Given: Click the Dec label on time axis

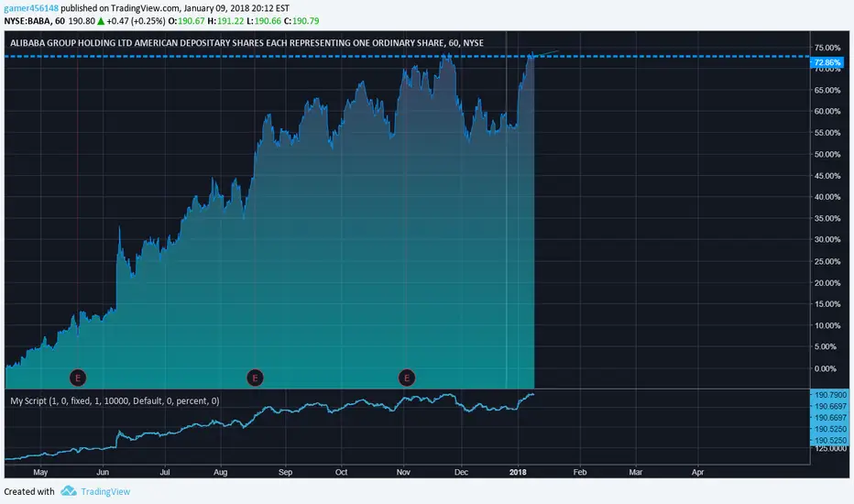Looking at the screenshot, I should click(461, 472).
